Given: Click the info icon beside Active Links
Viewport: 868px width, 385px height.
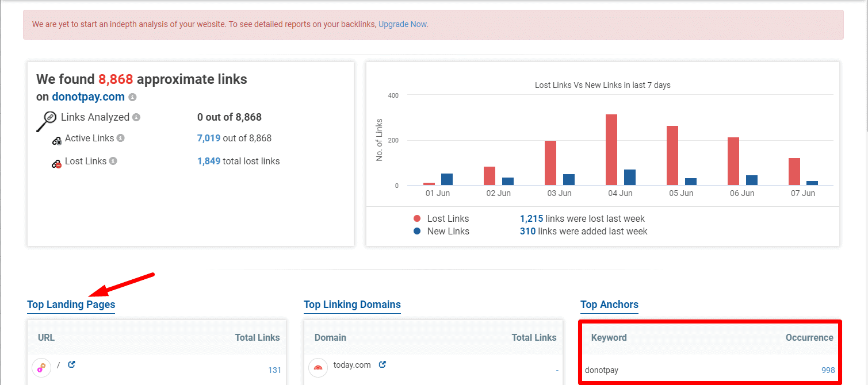Looking at the screenshot, I should click(x=120, y=138).
